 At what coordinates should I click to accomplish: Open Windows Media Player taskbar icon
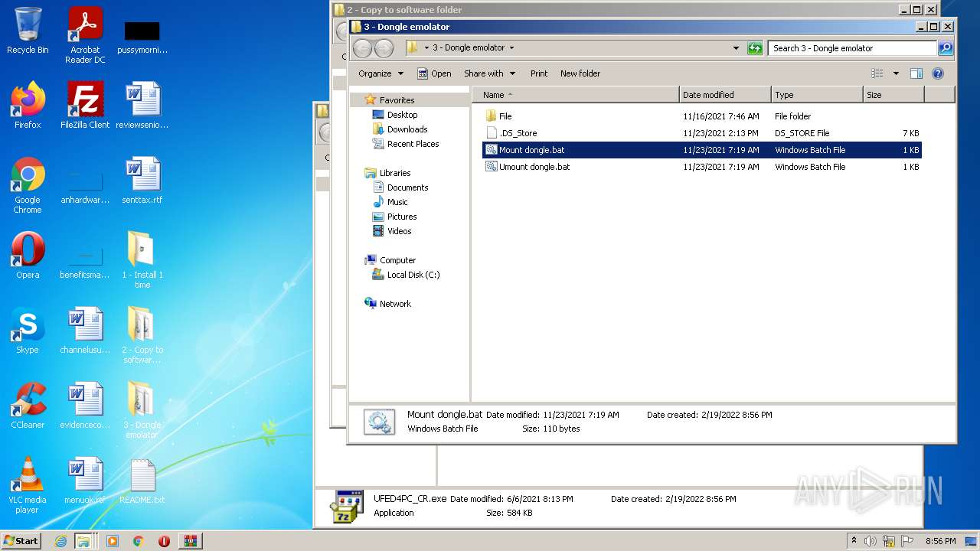tap(113, 541)
